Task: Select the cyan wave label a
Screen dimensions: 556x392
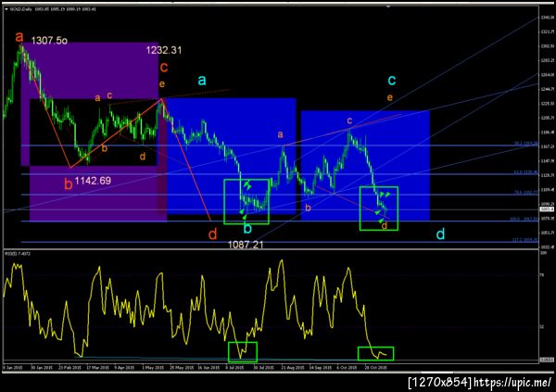Action: pos(202,80)
